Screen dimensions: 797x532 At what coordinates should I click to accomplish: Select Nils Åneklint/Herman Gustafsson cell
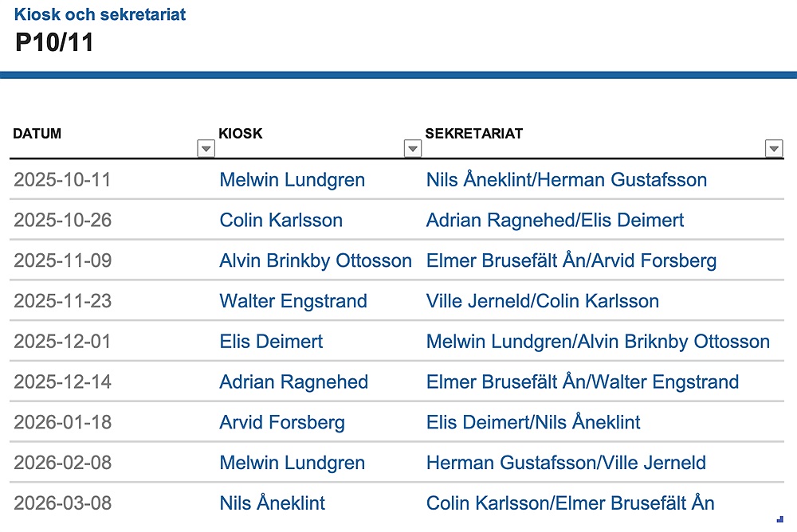tap(566, 180)
